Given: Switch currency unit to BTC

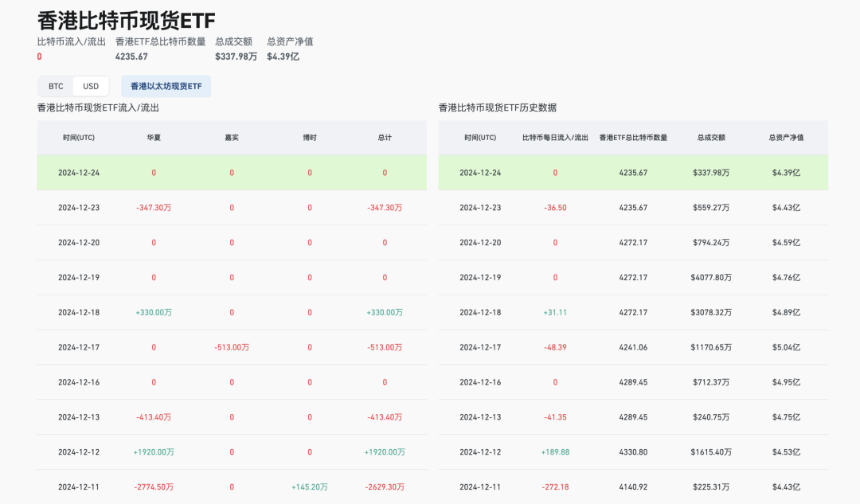Looking at the screenshot, I should pyautogui.click(x=55, y=86).
